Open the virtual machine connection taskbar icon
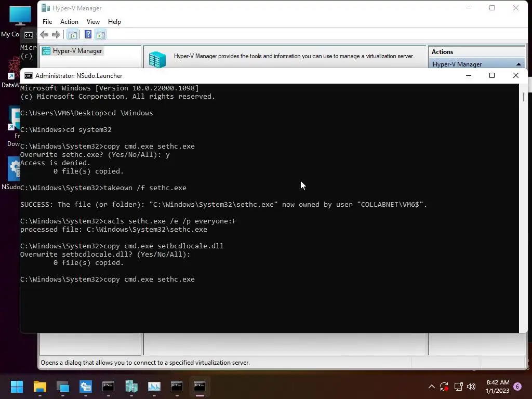The image size is (532, 399). pos(63,387)
